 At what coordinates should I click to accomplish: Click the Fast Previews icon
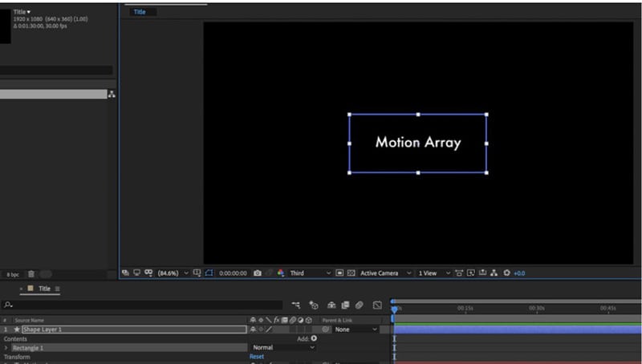pos(471,273)
